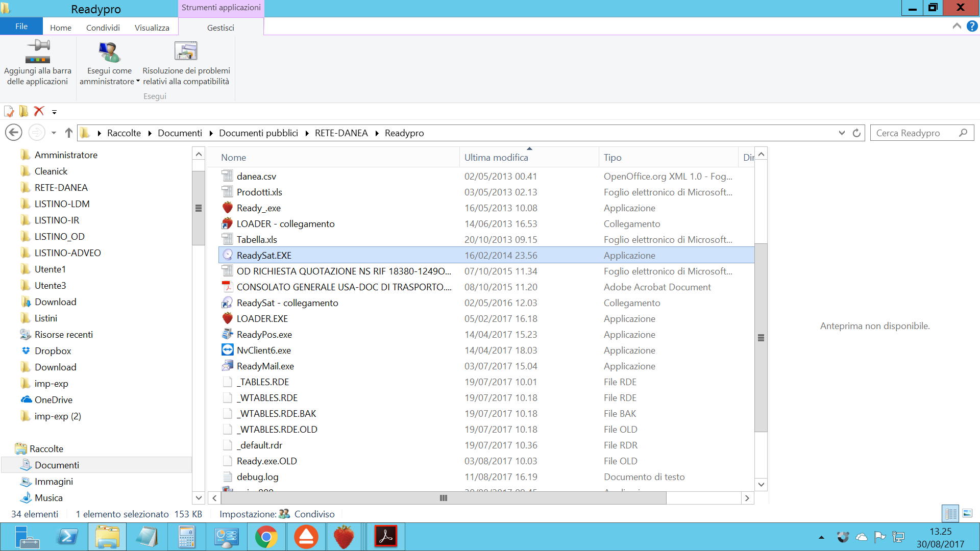
Task: Click the horizontal scrollbar thumb in the file list
Action: (443, 498)
